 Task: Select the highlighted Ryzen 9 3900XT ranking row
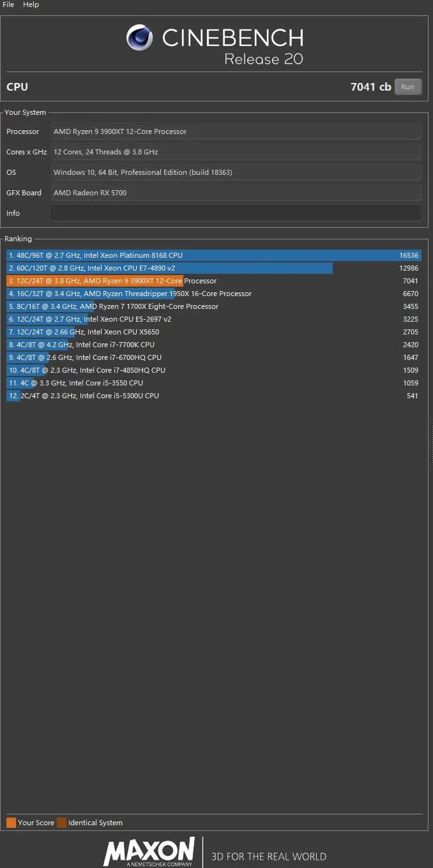click(x=213, y=281)
